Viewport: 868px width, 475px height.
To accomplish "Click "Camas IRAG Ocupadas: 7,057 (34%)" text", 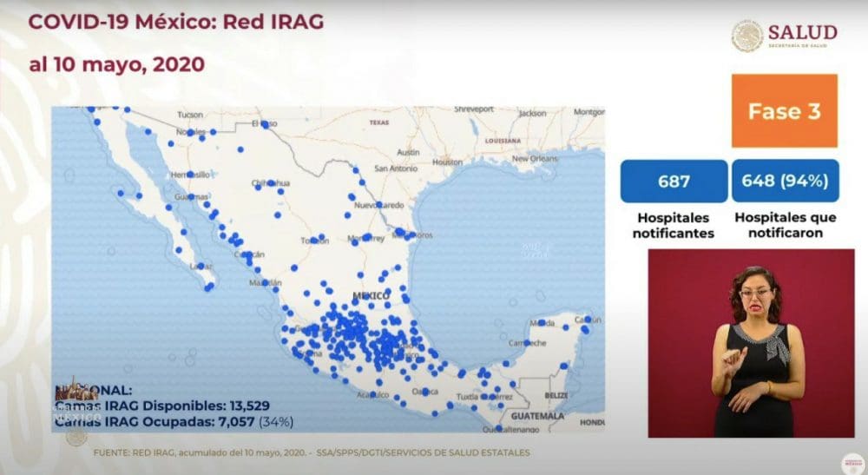I will 174,422.
